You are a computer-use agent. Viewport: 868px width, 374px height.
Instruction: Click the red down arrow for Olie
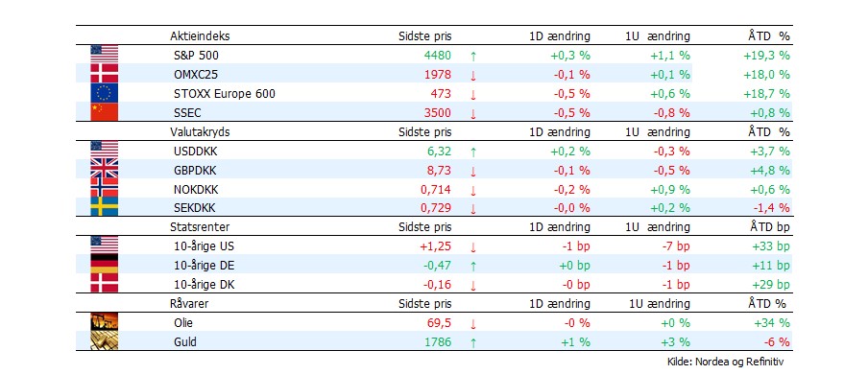tap(472, 324)
